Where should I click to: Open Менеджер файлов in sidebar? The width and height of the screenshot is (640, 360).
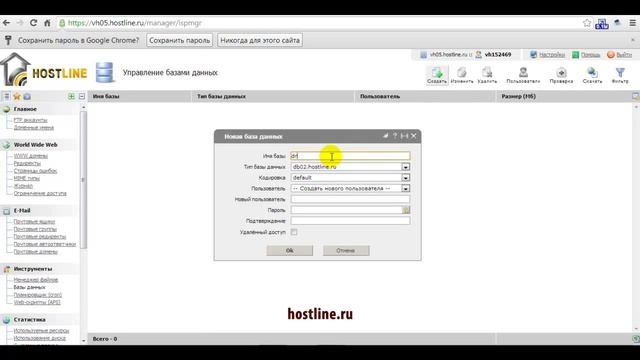(x=36, y=280)
